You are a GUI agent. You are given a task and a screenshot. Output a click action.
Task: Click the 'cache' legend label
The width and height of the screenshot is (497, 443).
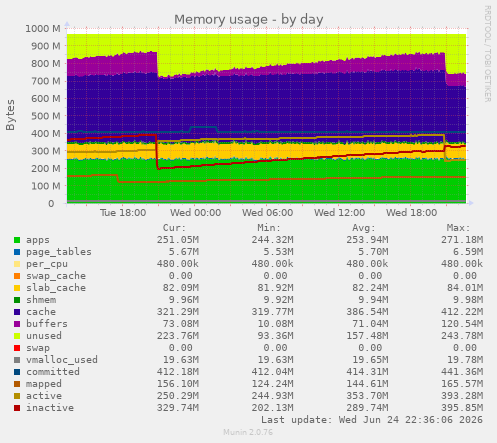tap(41, 312)
